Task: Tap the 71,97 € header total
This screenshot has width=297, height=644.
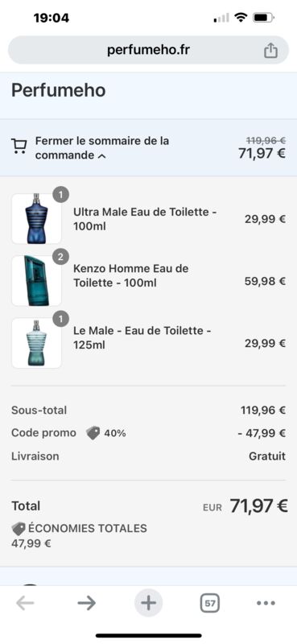Action: point(262,154)
